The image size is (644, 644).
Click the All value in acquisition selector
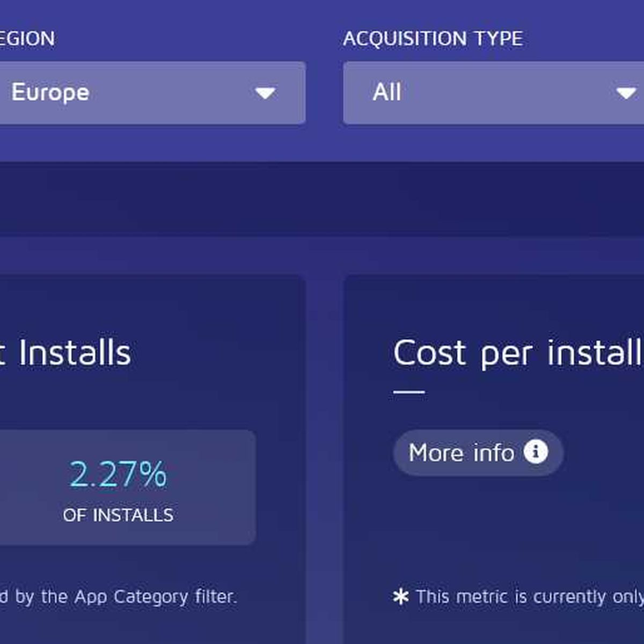(387, 92)
